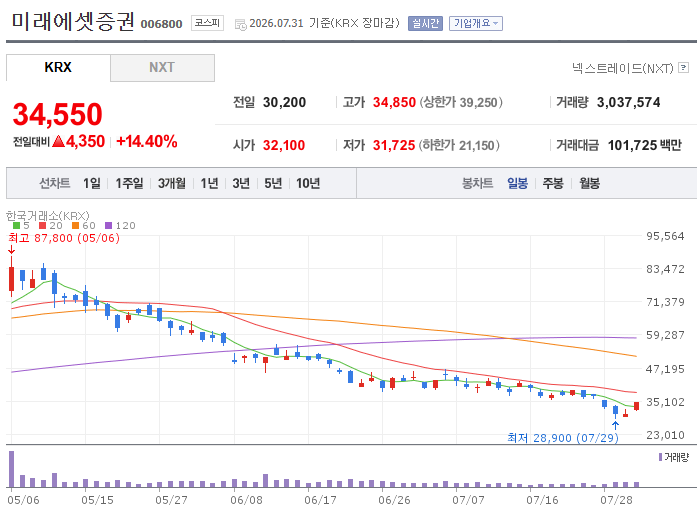Viewport: 697px width, 512px height.
Task: Select the 1년 line chart period
Action: tap(209, 183)
